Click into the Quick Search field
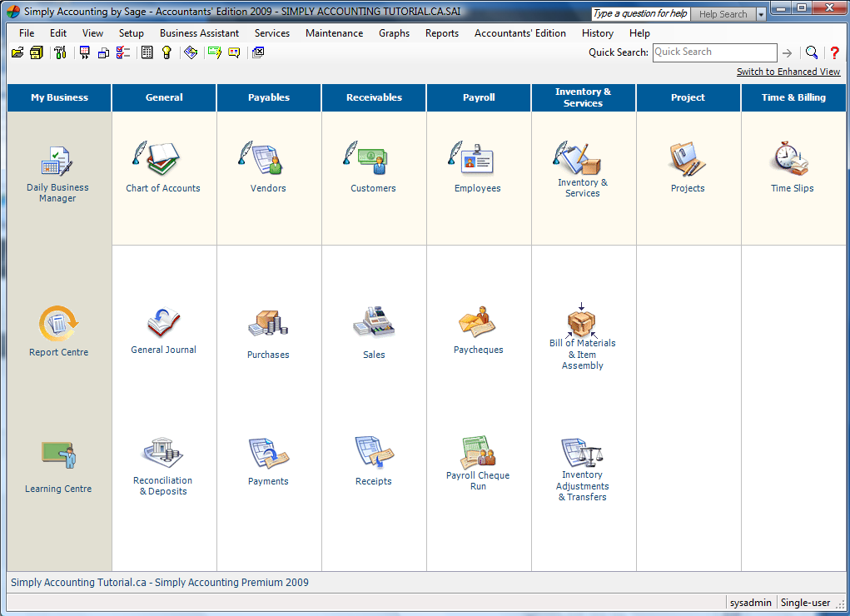850x616 pixels. click(x=714, y=52)
